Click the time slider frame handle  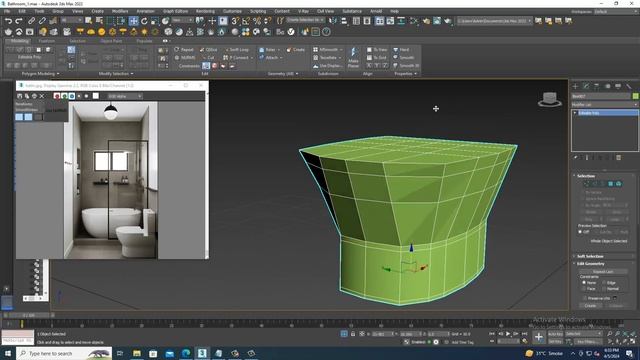[x=29, y=315]
